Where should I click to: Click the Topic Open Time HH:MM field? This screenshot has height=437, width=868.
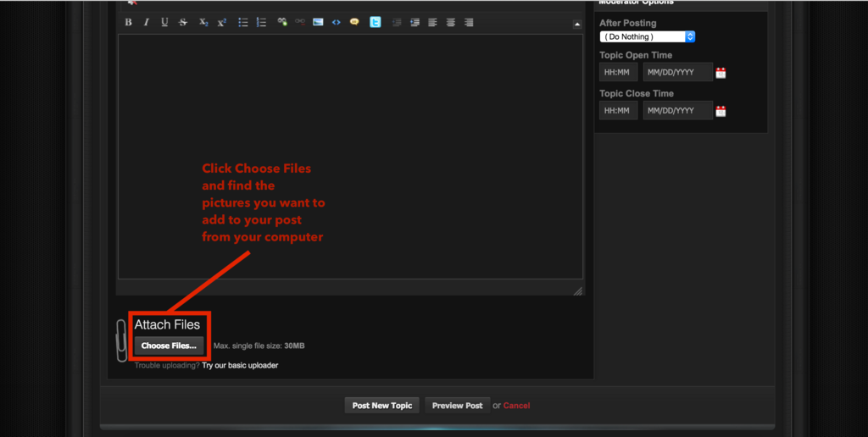(x=618, y=72)
